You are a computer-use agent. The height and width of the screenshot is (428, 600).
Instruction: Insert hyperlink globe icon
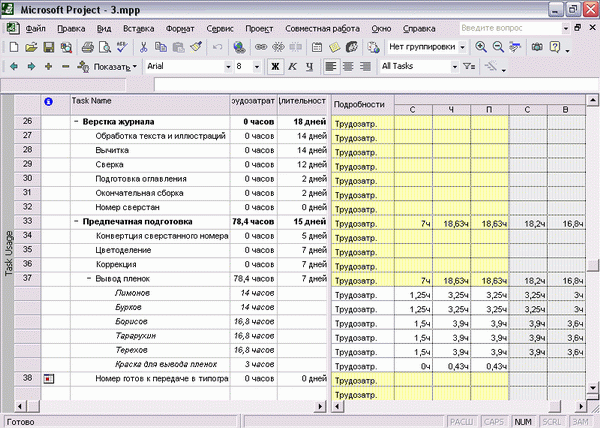[240, 47]
